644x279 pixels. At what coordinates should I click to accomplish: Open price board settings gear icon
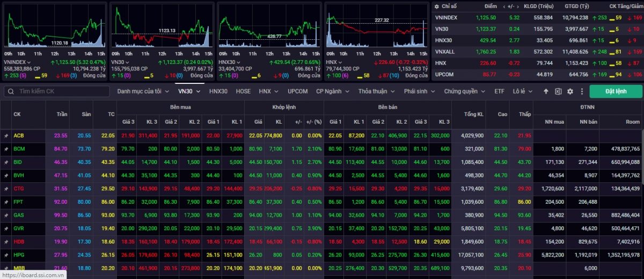click(x=570, y=91)
